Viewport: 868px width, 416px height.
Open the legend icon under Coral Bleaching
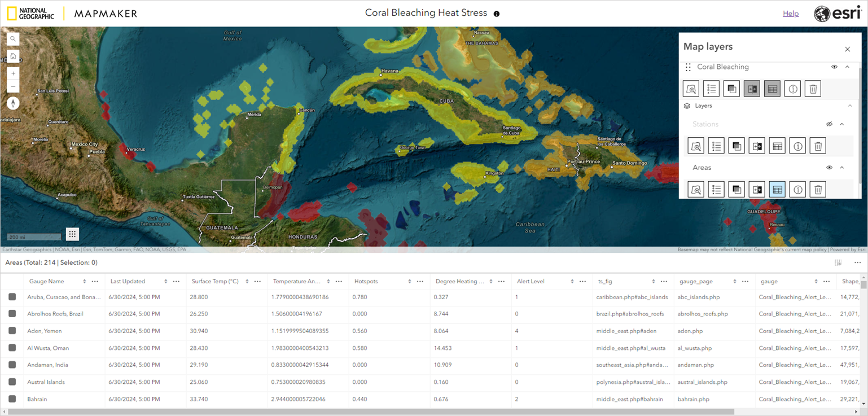(x=711, y=89)
